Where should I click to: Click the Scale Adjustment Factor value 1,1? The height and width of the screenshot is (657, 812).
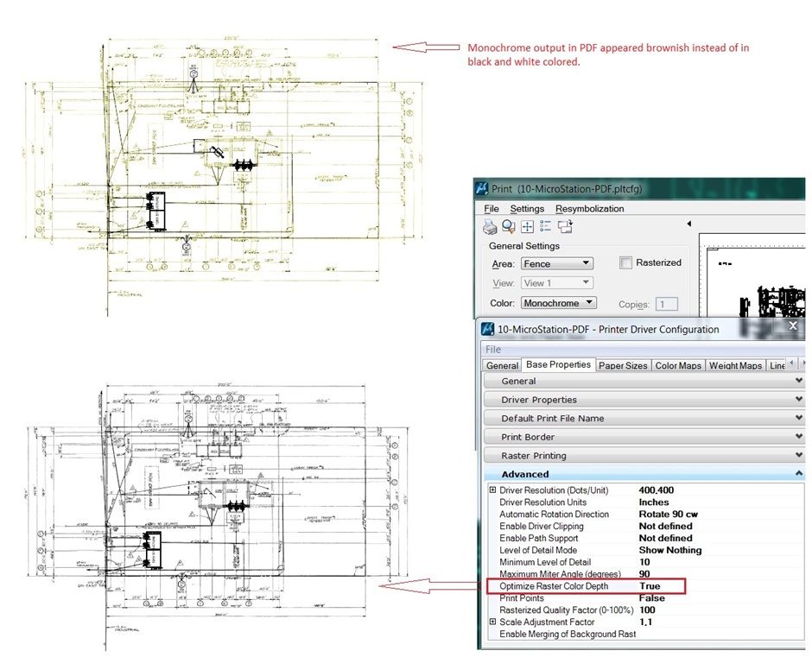point(645,622)
